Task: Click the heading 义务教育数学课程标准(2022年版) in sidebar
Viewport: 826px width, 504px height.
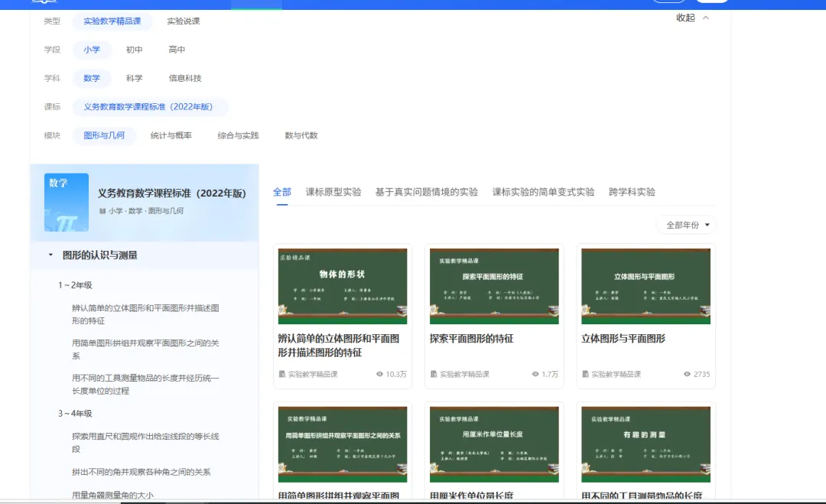Action: [172, 193]
